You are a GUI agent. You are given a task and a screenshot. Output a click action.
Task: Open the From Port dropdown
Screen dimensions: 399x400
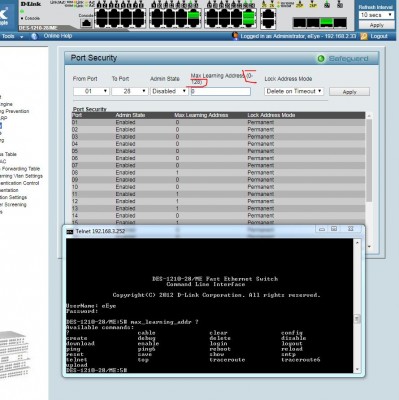[91, 91]
